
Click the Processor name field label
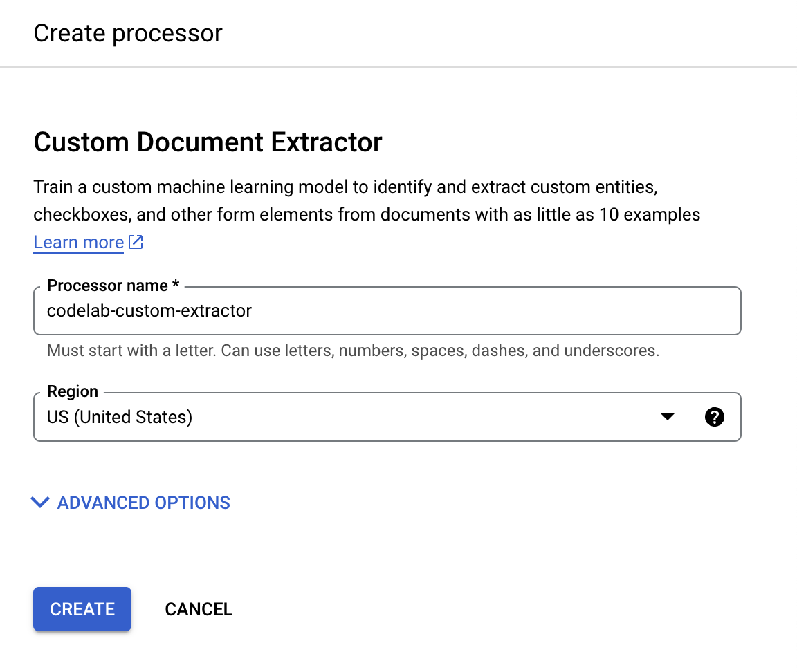[113, 285]
